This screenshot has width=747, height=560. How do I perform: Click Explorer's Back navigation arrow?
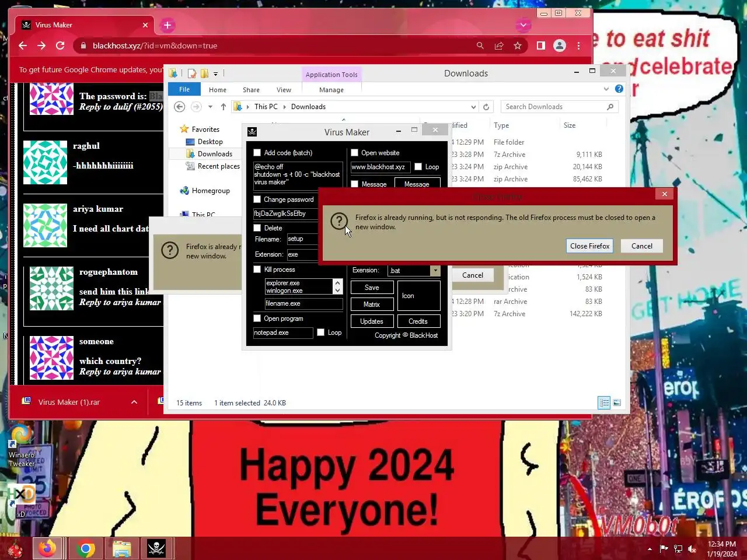[180, 107]
